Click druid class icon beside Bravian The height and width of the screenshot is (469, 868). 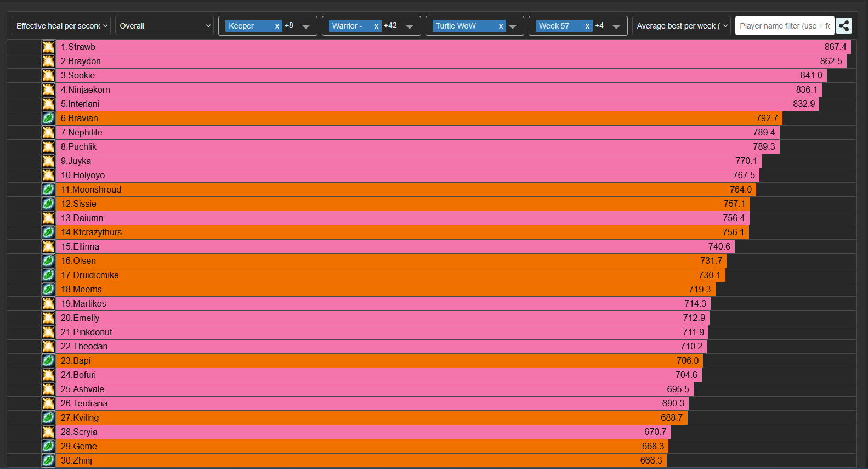coord(48,118)
